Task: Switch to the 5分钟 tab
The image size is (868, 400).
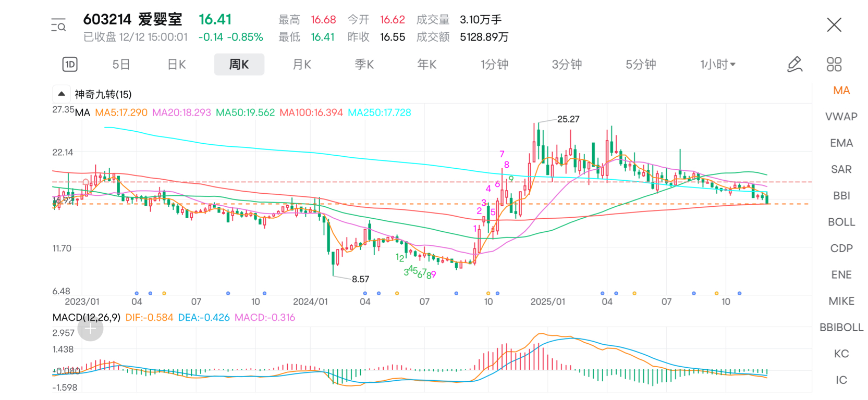Action: 641,65
